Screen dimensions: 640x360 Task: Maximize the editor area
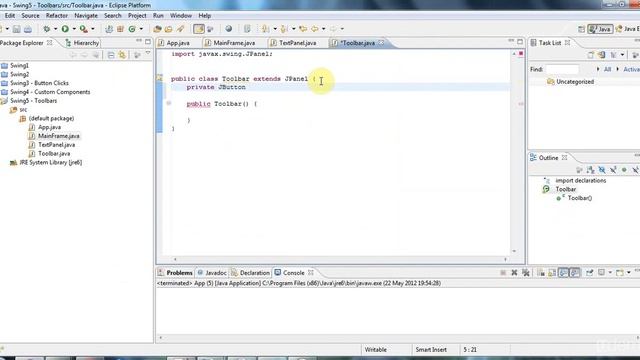[x=520, y=41]
